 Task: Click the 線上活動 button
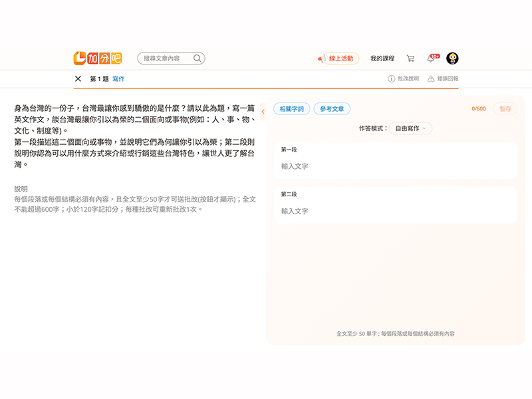point(339,59)
